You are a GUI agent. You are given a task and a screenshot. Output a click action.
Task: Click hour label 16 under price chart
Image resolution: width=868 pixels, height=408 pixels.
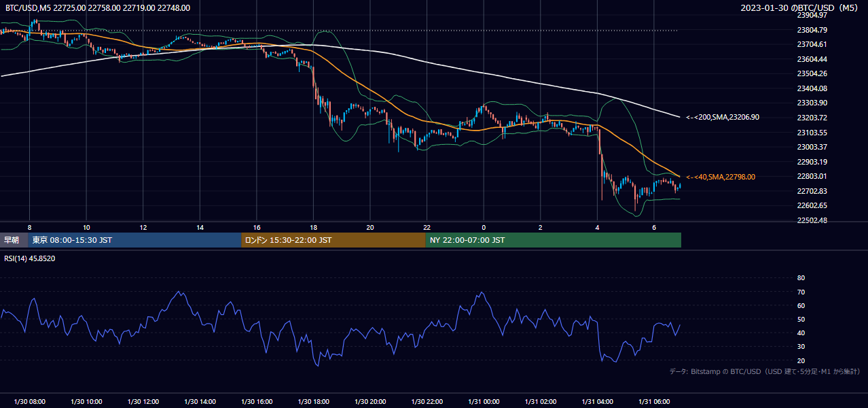[x=257, y=227]
